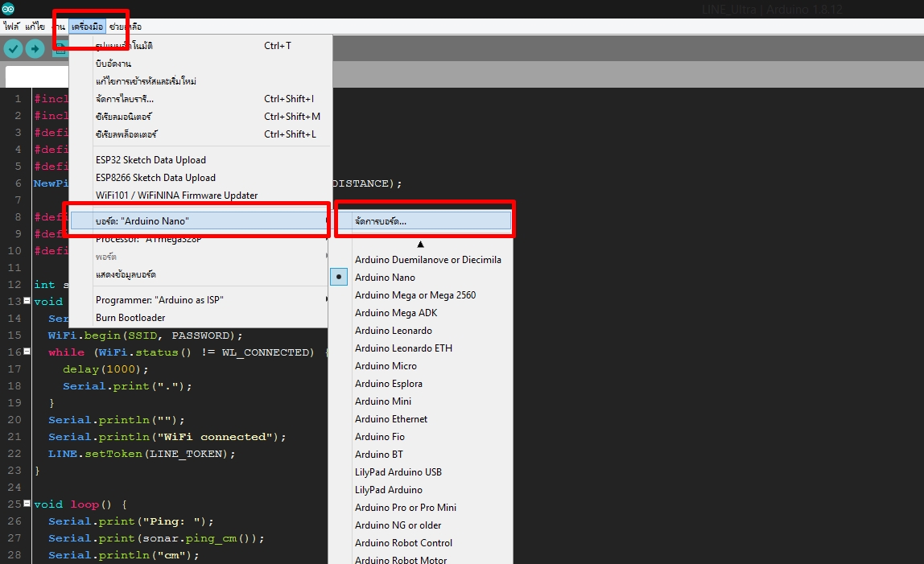The height and width of the screenshot is (564, 924).
Task: Click line number 20 in gutter
Action: pos(14,420)
